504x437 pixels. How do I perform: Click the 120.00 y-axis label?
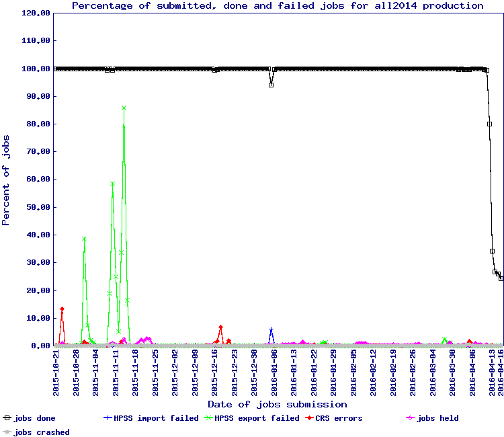pyautogui.click(x=36, y=13)
